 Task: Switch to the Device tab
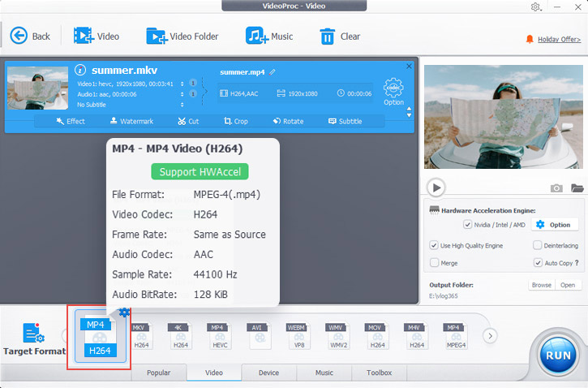click(269, 373)
